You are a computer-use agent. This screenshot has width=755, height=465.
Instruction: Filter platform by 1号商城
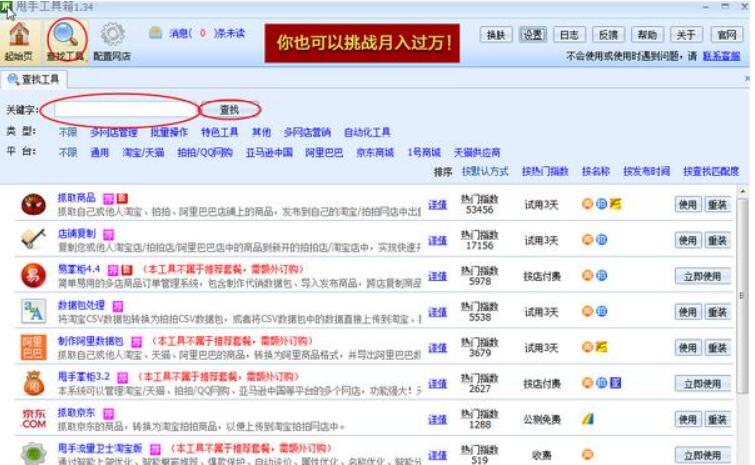coord(424,153)
